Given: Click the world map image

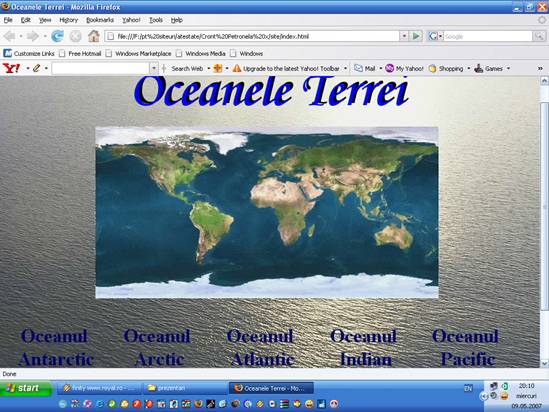Looking at the screenshot, I should coord(267,212).
